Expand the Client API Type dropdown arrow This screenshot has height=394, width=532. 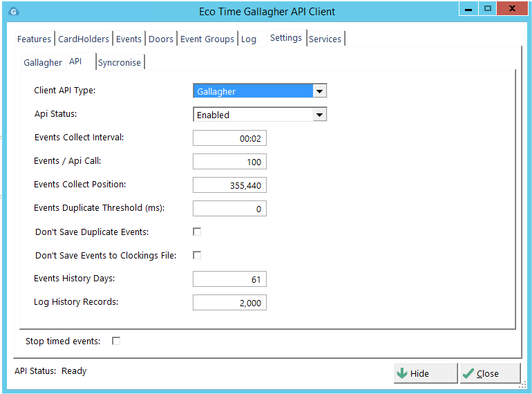click(x=319, y=91)
